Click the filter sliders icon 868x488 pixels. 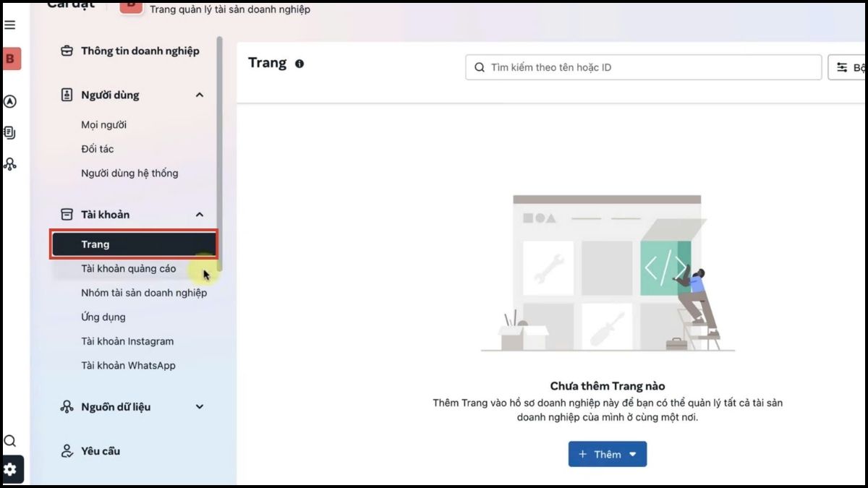[x=842, y=67]
